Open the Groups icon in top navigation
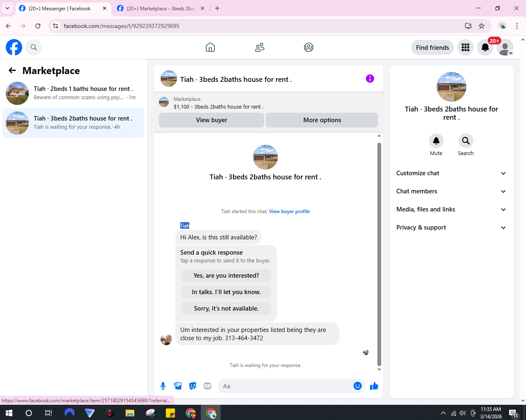Viewport: 526px width, 420px height. (309, 47)
